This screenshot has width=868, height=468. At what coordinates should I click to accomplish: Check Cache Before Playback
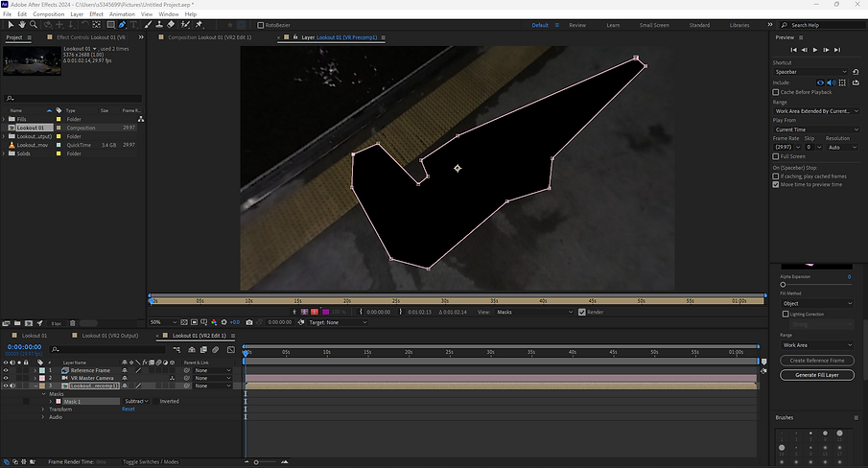(x=776, y=92)
